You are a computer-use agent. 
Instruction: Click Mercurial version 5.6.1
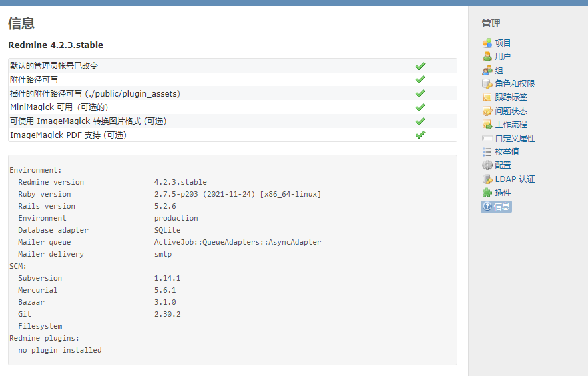(x=165, y=290)
